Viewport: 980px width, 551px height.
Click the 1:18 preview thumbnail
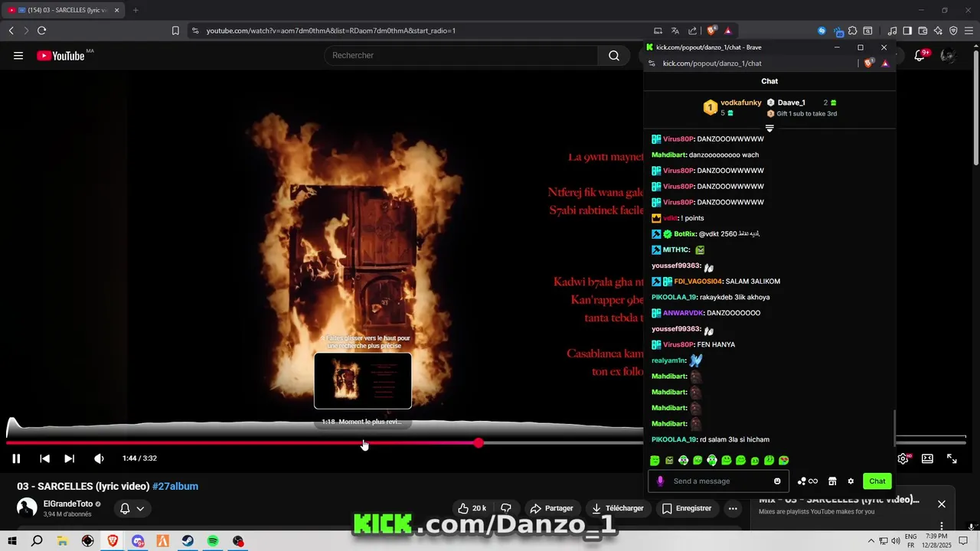click(363, 380)
